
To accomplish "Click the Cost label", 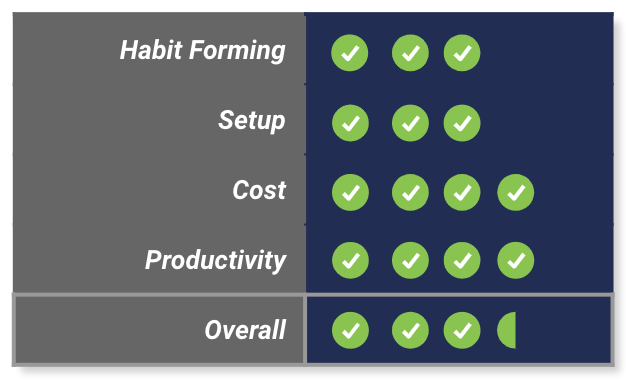I will pos(259,190).
